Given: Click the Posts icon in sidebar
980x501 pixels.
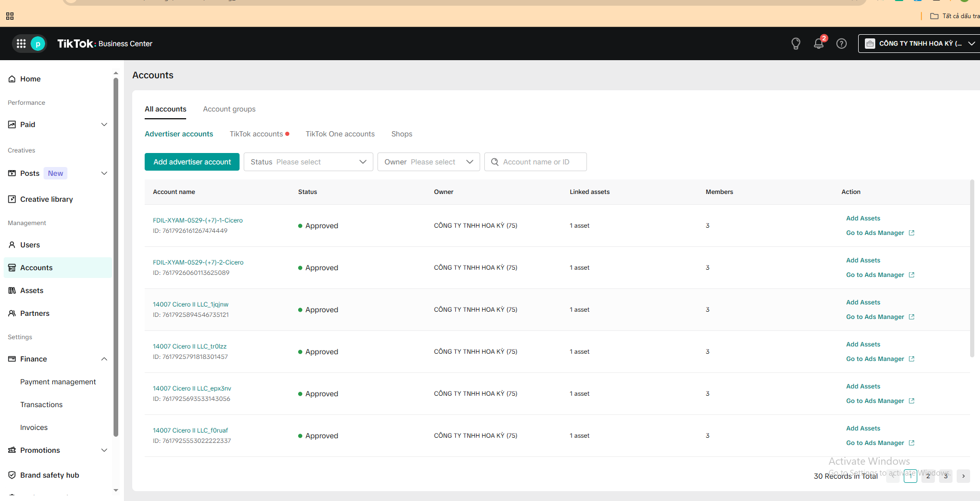Looking at the screenshot, I should pos(12,173).
